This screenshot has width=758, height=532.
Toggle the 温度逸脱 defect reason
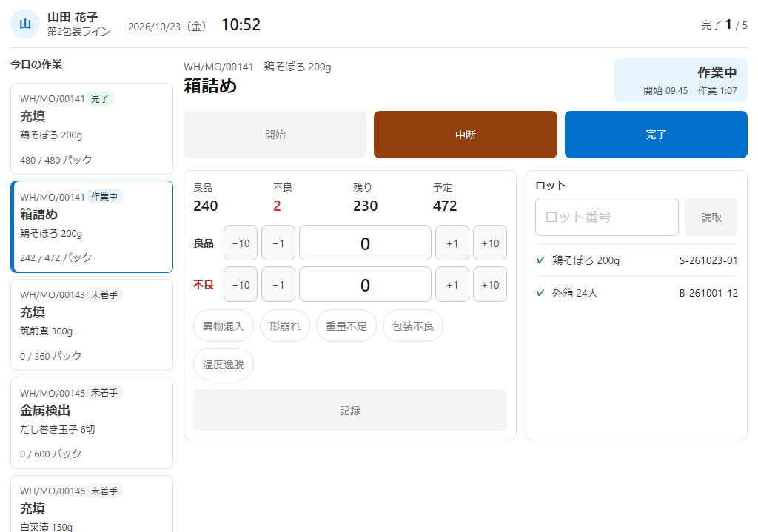[x=224, y=364]
